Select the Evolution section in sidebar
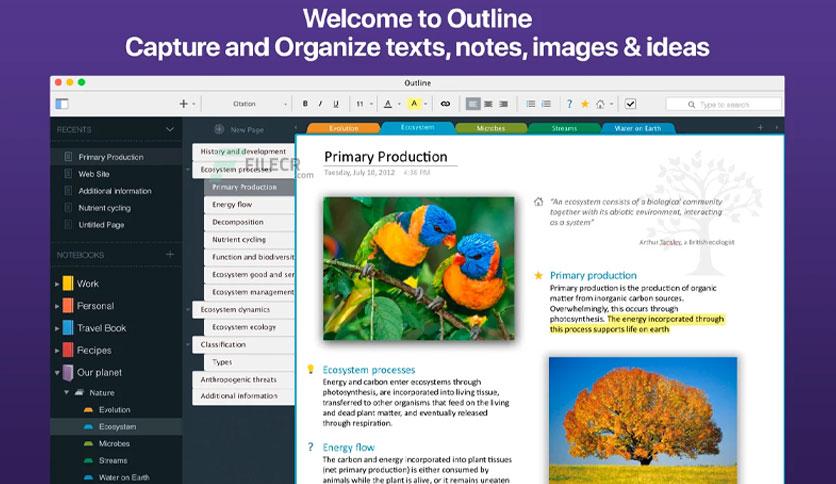The image size is (836, 484). pyautogui.click(x=116, y=409)
